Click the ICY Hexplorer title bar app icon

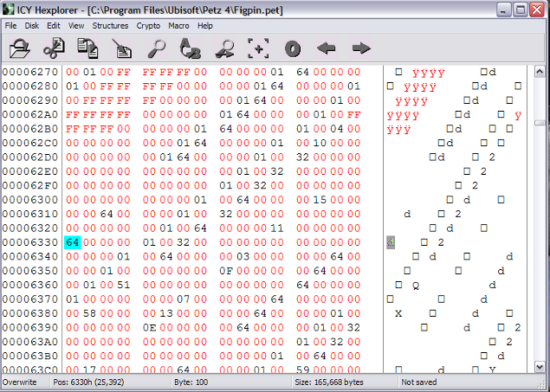[x=8, y=10]
